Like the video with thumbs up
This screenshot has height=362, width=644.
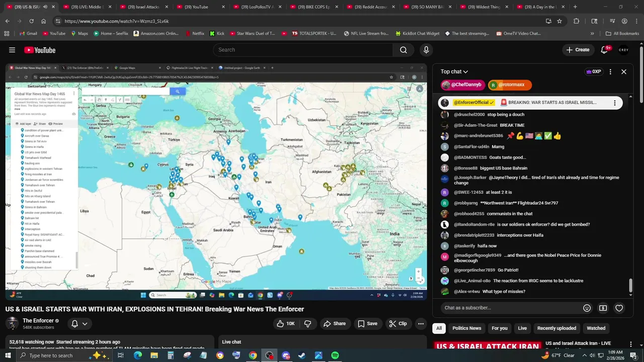coord(286,324)
